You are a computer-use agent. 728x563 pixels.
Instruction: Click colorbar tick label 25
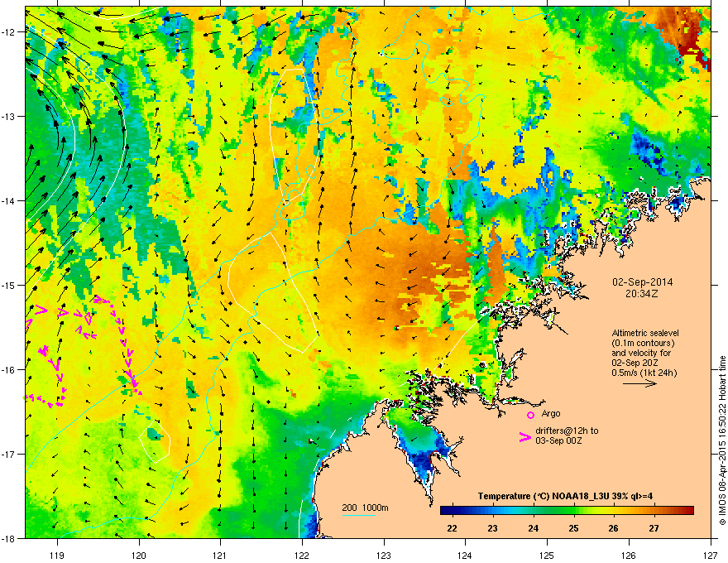pos(574,528)
